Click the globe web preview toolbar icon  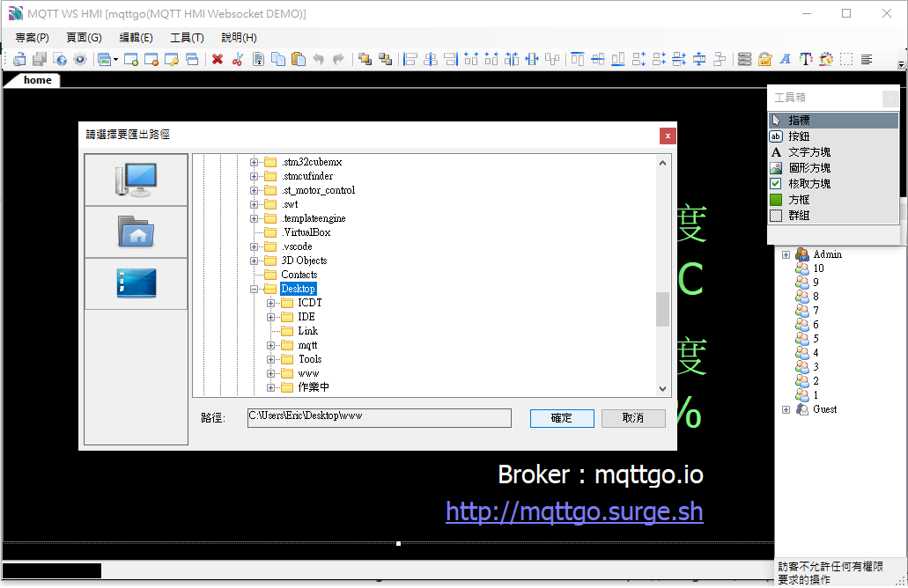coord(60,59)
